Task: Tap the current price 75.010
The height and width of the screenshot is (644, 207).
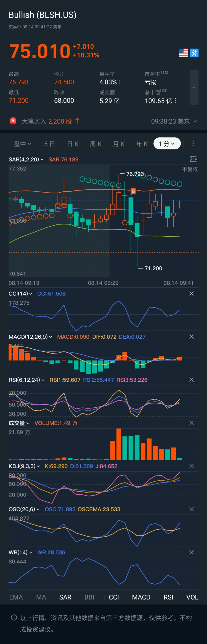Action: coord(40,51)
